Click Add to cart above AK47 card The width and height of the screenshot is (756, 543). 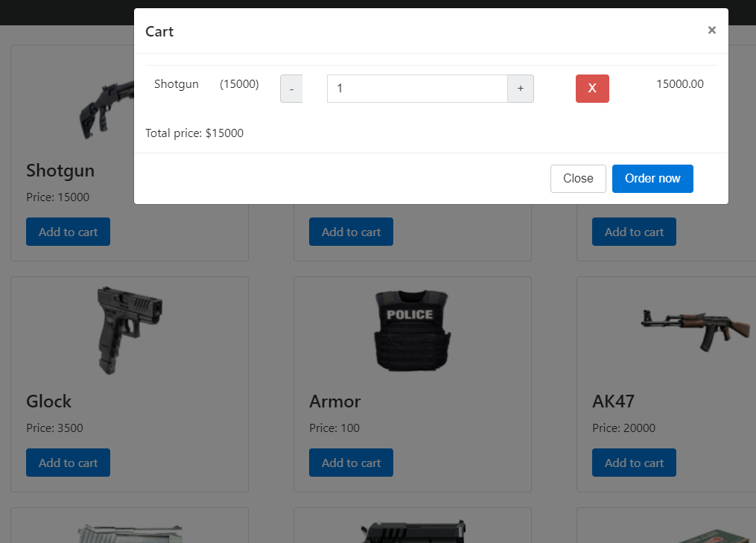click(x=634, y=232)
